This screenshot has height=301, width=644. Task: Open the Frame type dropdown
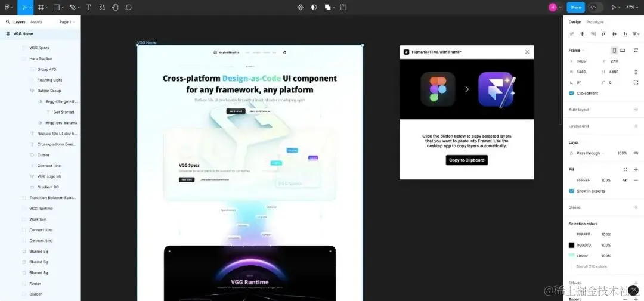point(576,51)
